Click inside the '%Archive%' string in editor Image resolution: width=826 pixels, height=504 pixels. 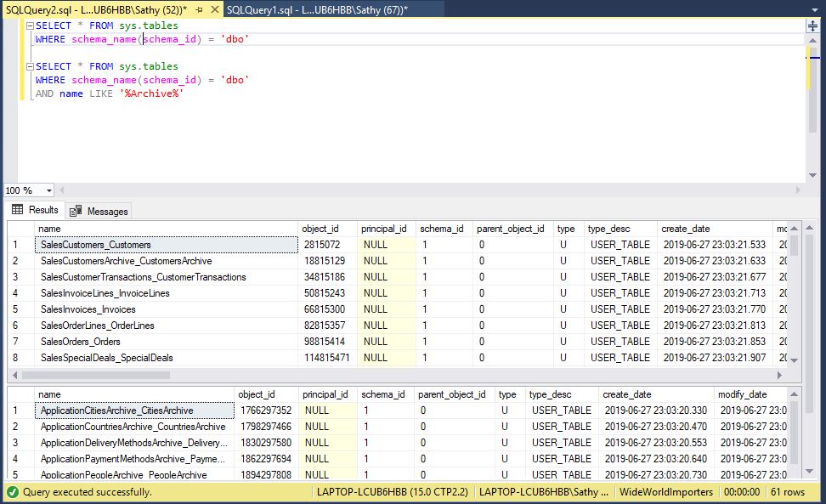tap(153, 93)
